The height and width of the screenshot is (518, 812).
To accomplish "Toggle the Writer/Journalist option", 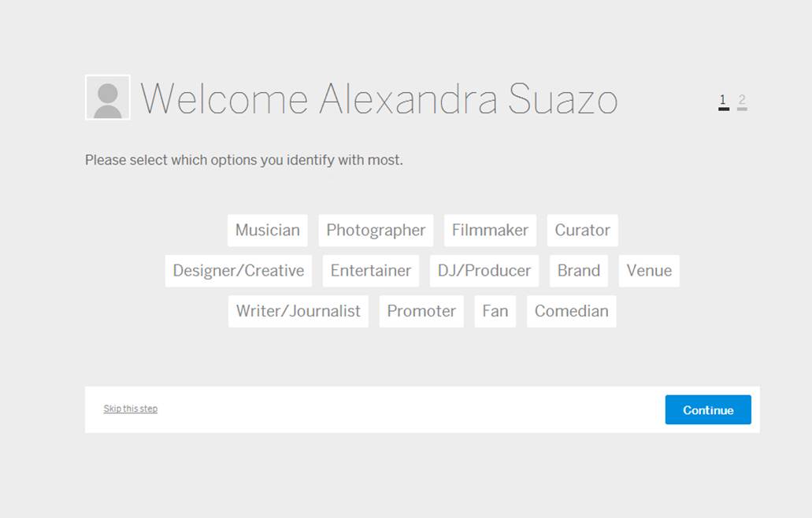I will (x=298, y=311).
